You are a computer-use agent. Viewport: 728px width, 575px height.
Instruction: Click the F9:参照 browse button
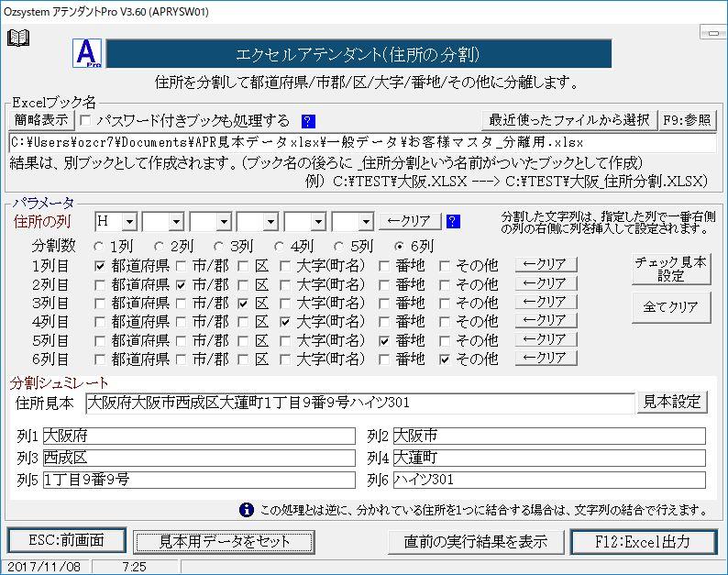coord(687,120)
